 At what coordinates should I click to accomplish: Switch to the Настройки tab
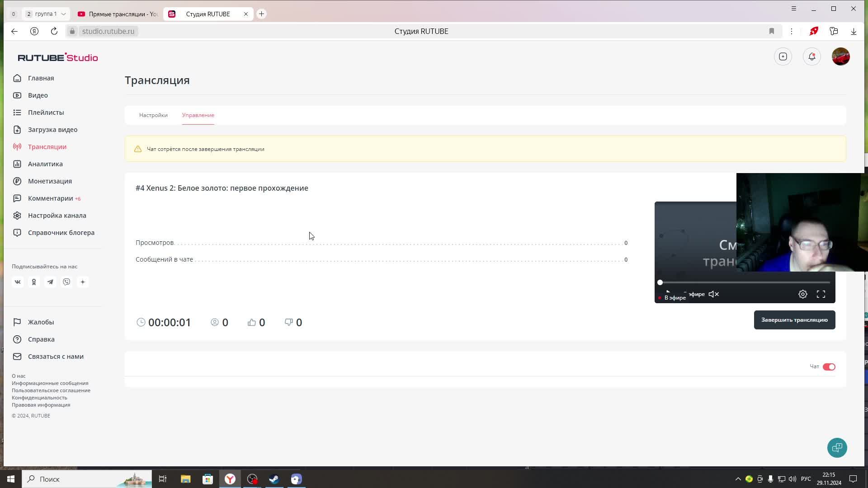coord(153,115)
